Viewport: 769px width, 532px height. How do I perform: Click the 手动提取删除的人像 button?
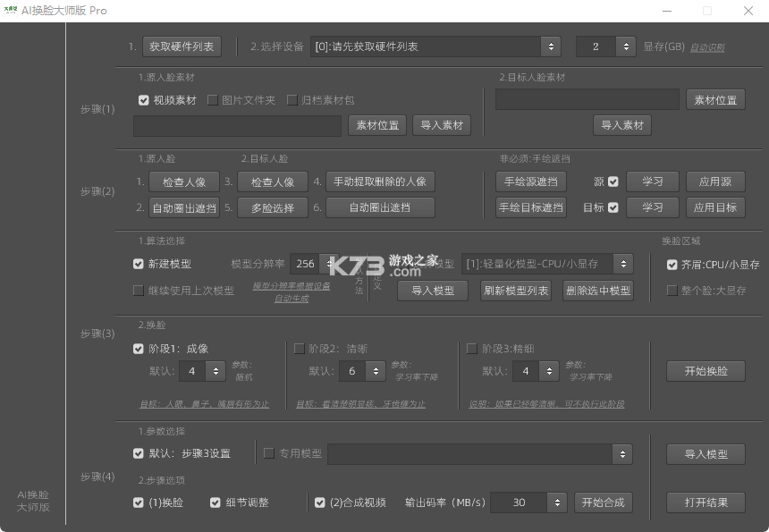(380, 182)
